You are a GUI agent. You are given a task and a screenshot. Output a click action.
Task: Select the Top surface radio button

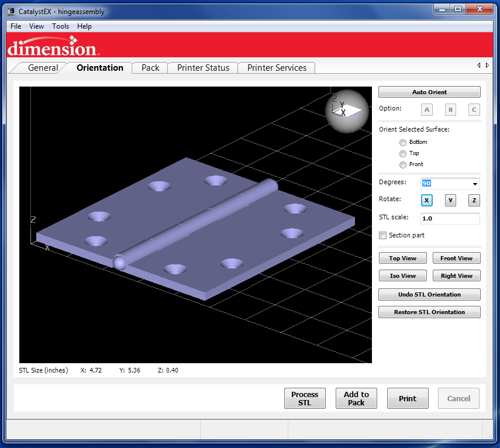pos(403,153)
